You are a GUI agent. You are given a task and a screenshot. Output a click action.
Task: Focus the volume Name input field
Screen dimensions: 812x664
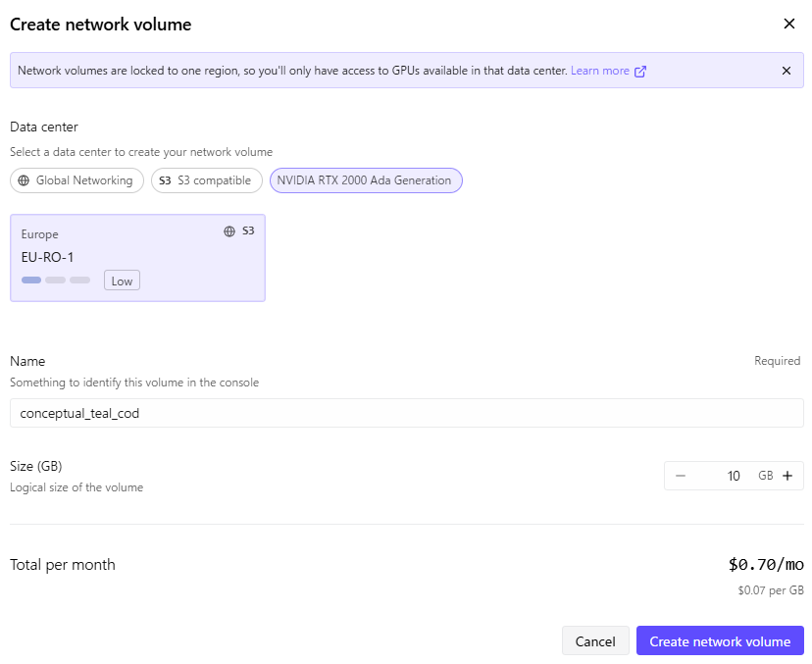pyautogui.click(x=406, y=413)
